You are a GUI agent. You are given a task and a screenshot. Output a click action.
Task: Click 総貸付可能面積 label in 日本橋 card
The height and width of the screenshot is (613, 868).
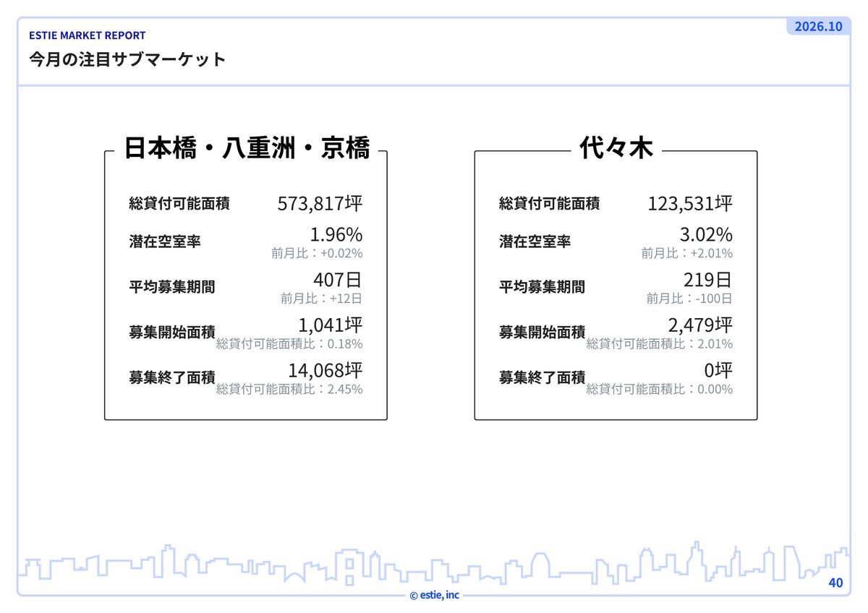coord(179,204)
